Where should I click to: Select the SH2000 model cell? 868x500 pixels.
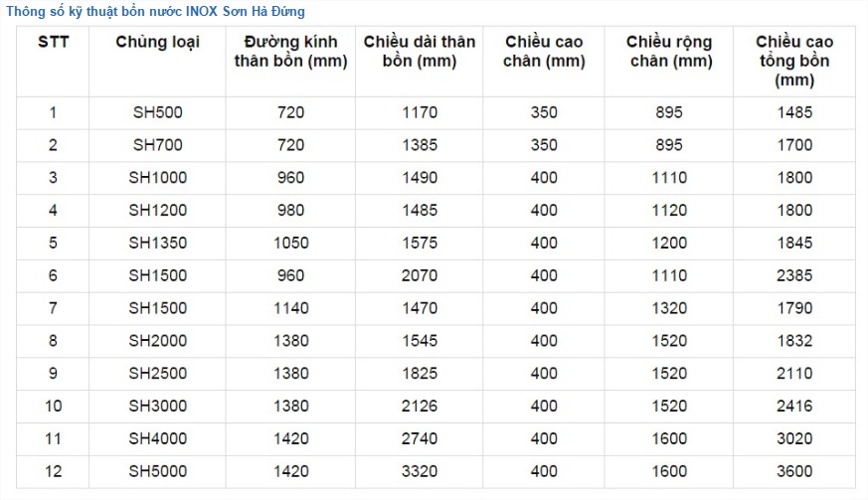pyautogui.click(x=158, y=341)
